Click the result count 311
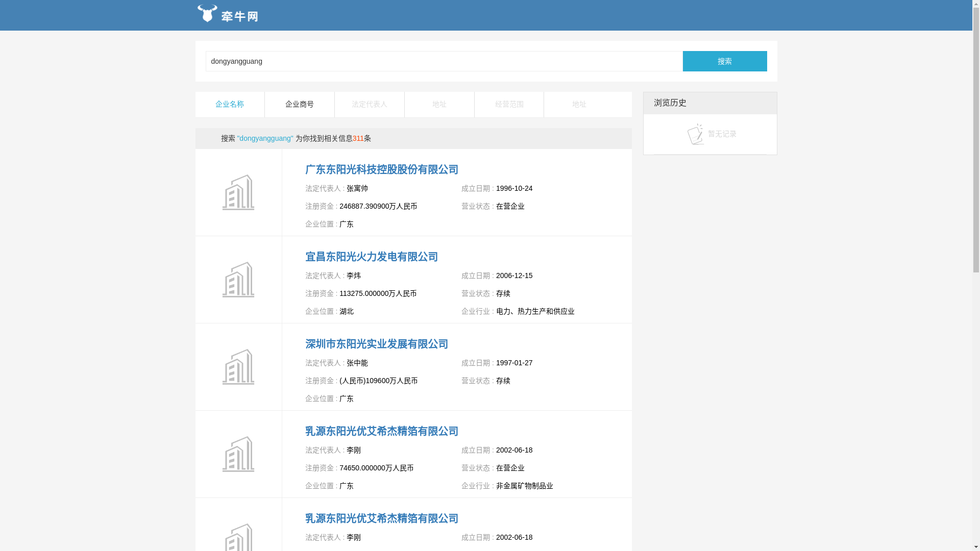 358,138
